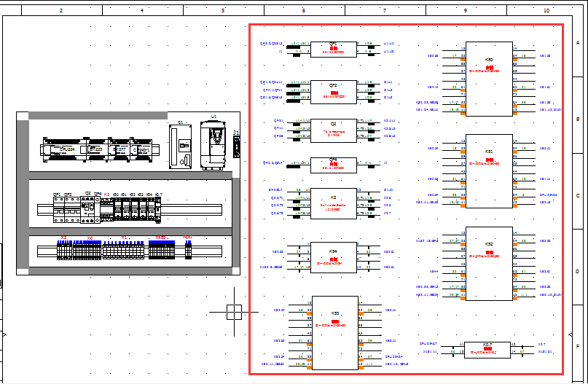Image resolution: width=588 pixels, height=384 pixels.
Task: Click column header 6 of the sheet border
Action: 305,10
